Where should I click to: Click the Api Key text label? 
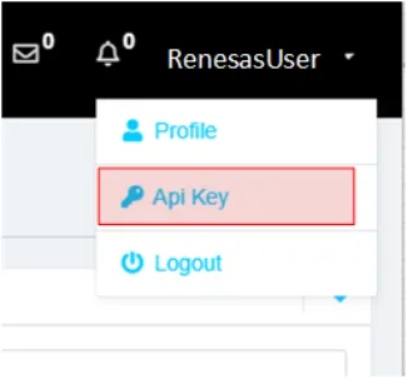[191, 197]
